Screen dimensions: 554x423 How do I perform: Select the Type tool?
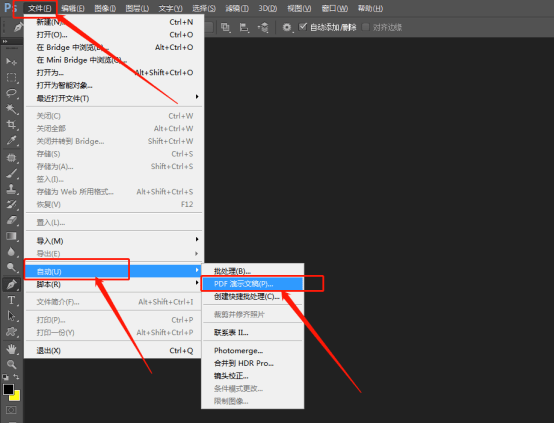coord(12,300)
